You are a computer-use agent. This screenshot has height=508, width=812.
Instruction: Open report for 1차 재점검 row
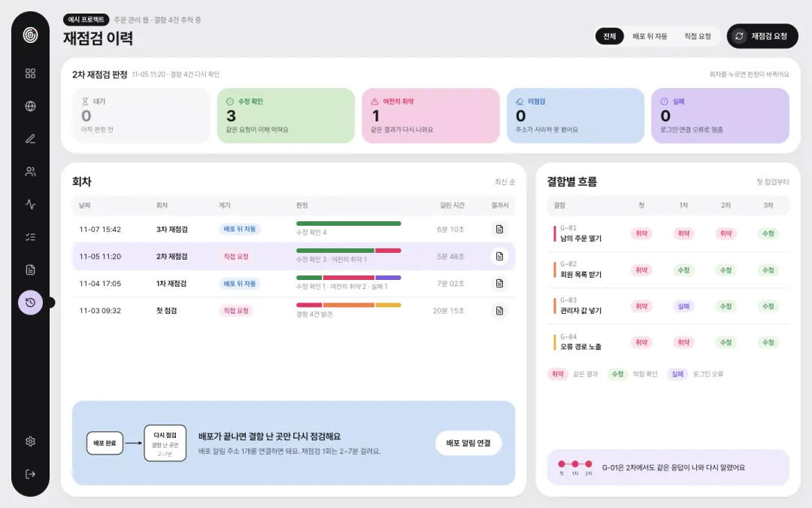500,284
